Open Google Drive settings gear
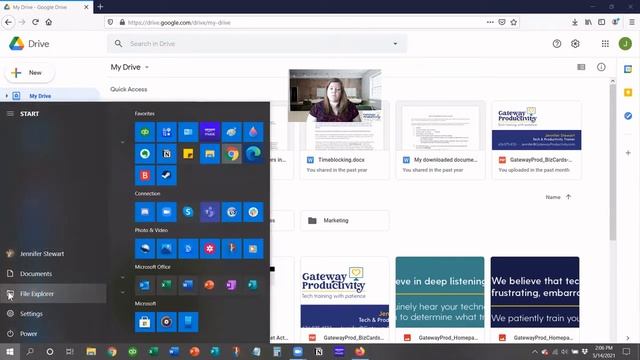Viewport: 640px width, 360px height. pos(575,44)
